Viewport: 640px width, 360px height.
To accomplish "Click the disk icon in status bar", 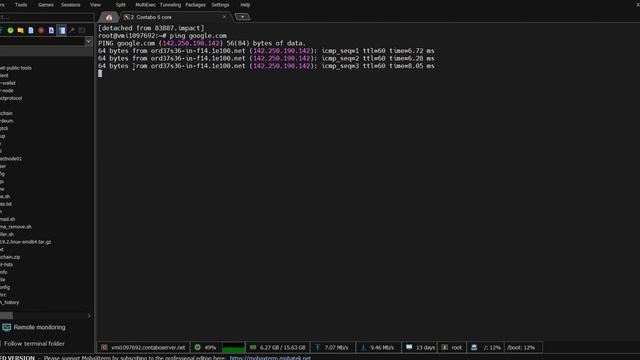I will tap(474, 347).
